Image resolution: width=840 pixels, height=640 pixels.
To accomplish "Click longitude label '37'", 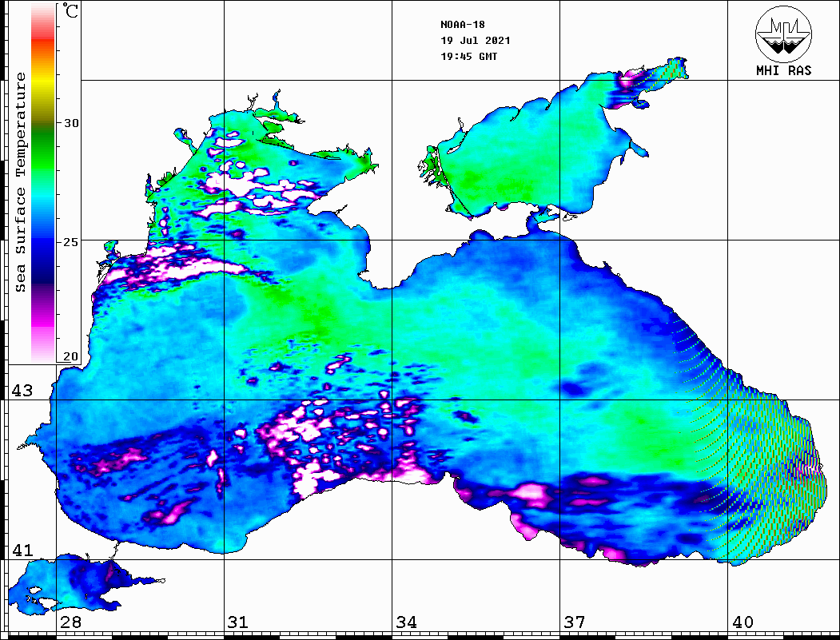I will 575,622.
